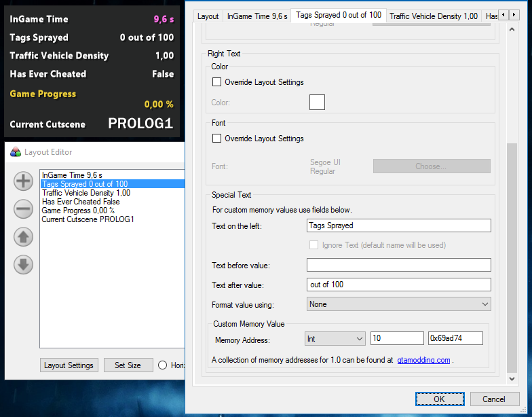Open the memory type Int dropdown
The height and width of the screenshot is (417, 532).
pyautogui.click(x=335, y=338)
